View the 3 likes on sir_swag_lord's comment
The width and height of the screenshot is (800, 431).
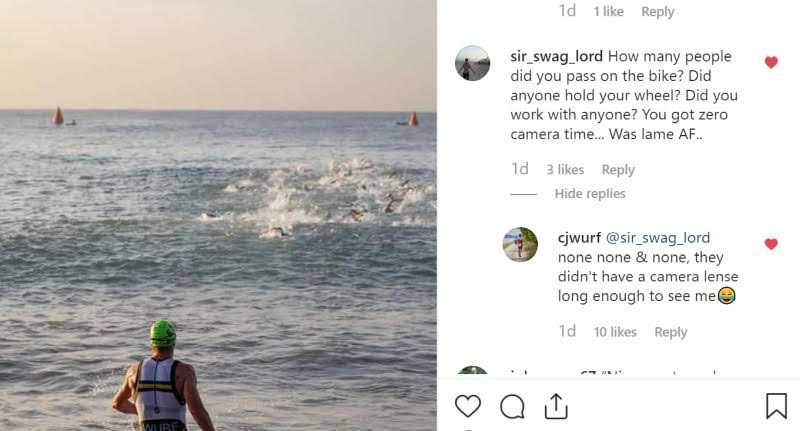pos(565,170)
